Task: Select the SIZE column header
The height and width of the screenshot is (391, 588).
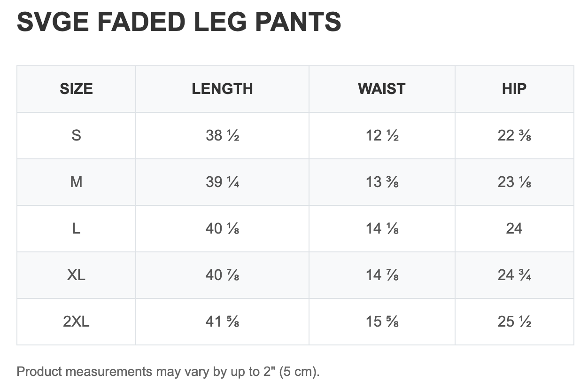Action: [x=76, y=89]
